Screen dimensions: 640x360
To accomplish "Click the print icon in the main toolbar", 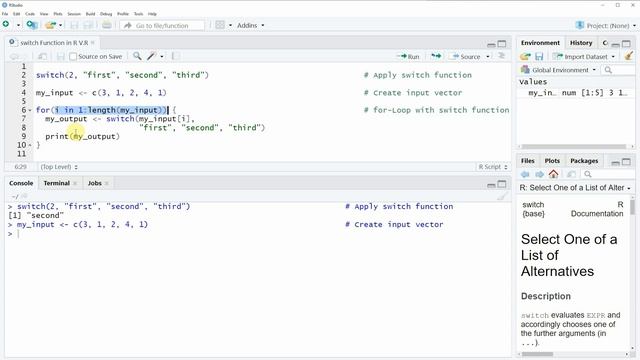I will pos(107,25).
